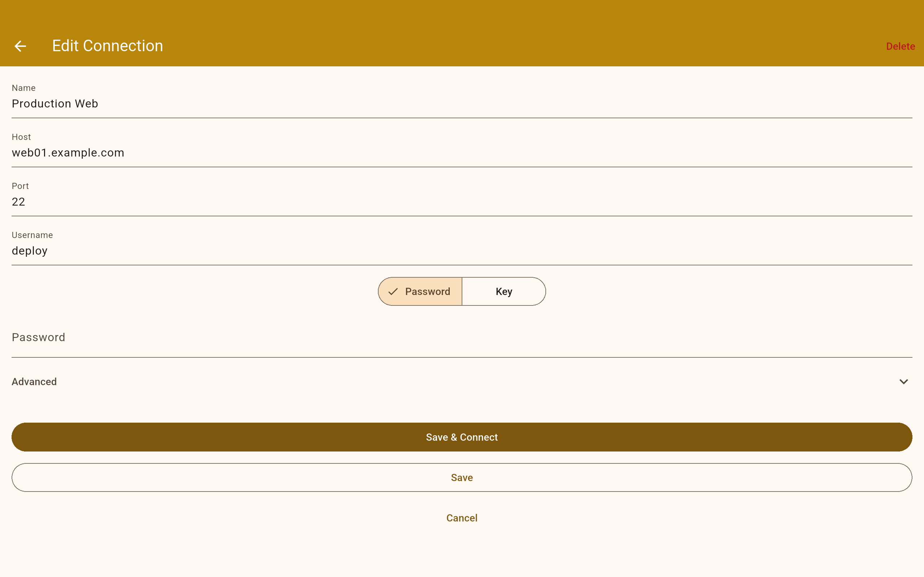The width and height of the screenshot is (924, 577).
Task: Click the checkmark on the Password segment
Action: click(393, 291)
